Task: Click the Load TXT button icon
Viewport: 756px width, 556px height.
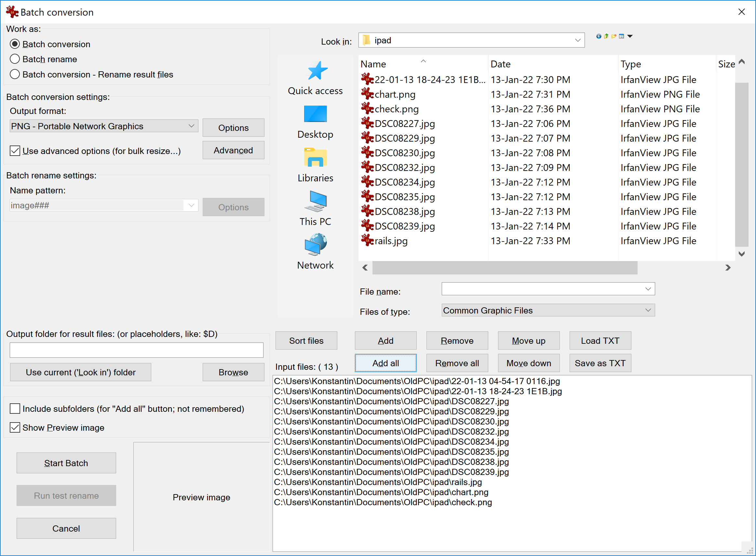Action: 601,341
